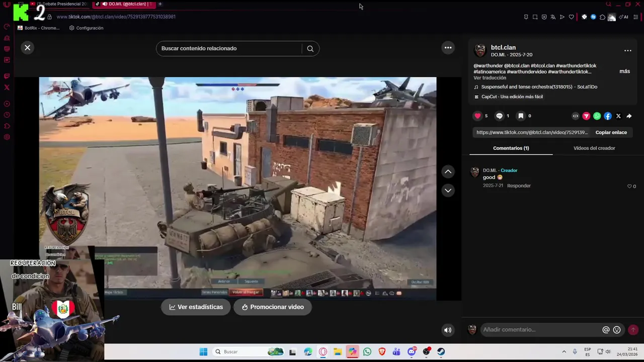Open extensions puzzle icon in toolbar
This screenshot has width=644, height=362.
602,17
